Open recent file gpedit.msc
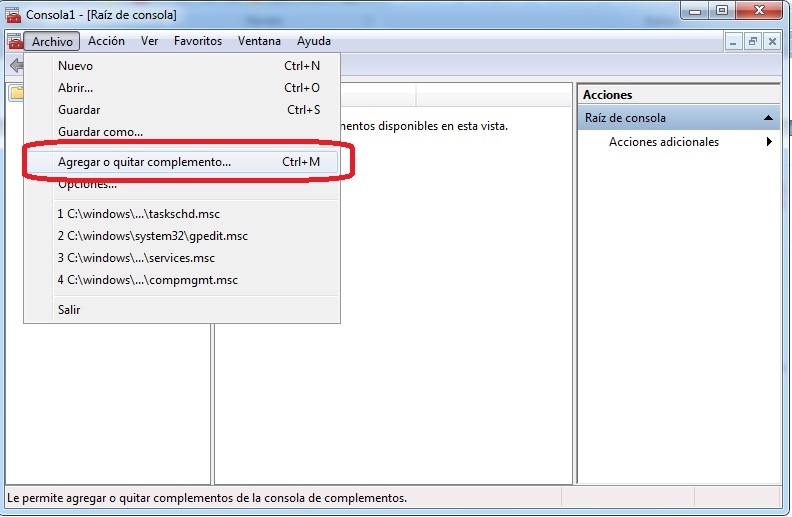This screenshot has width=792, height=517. point(152,236)
